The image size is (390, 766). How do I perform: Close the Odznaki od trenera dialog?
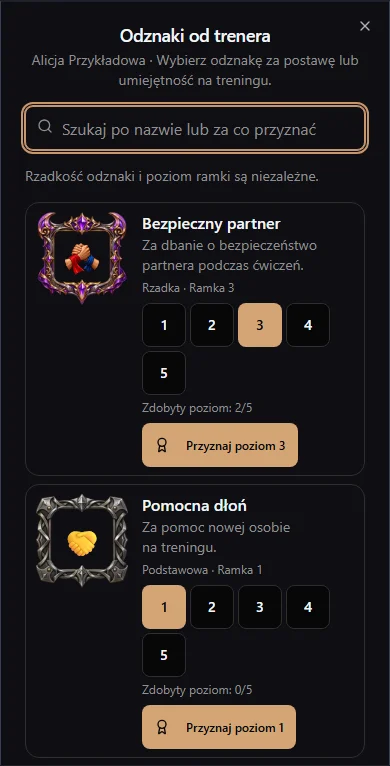click(x=365, y=26)
